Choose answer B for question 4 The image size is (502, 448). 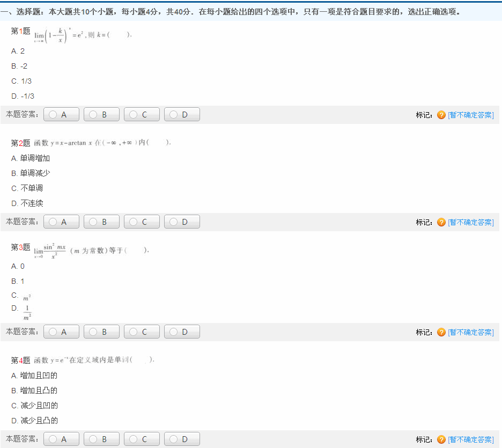[x=101, y=439]
